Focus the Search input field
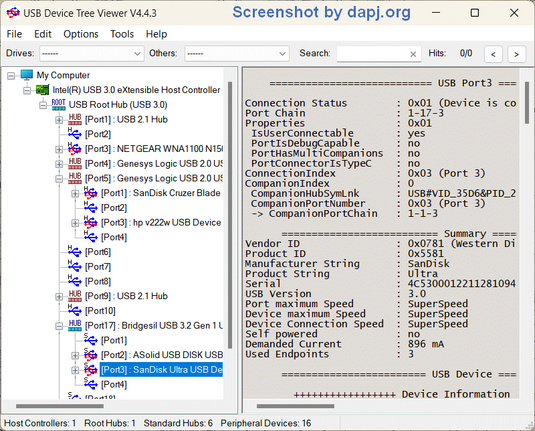This screenshot has height=431, width=535. coord(373,54)
